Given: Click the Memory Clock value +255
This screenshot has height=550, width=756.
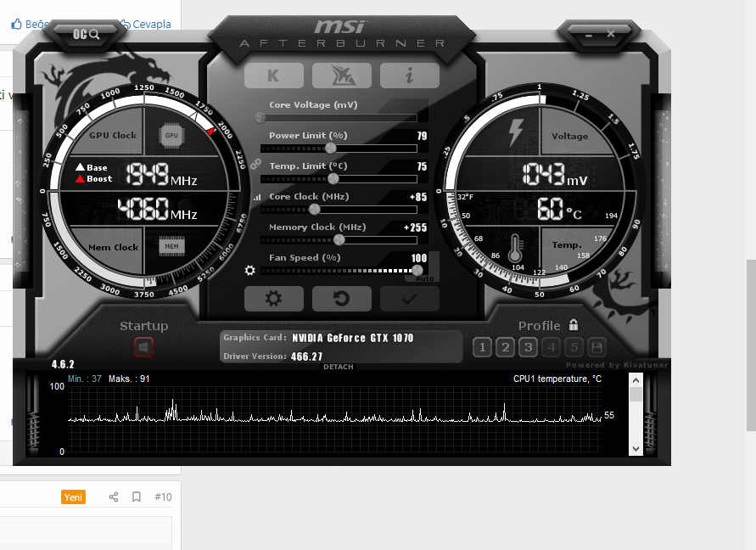Looking at the screenshot, I should [415, 227].
